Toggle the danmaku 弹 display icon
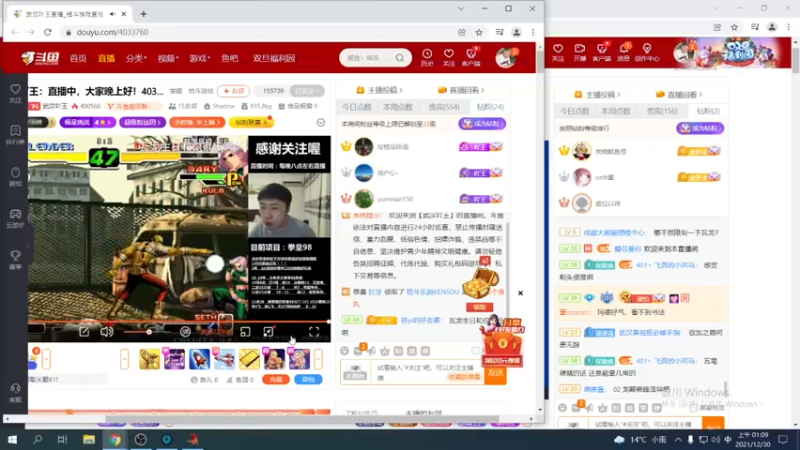The height and width of the screenshot is (450, 800). 185,332
